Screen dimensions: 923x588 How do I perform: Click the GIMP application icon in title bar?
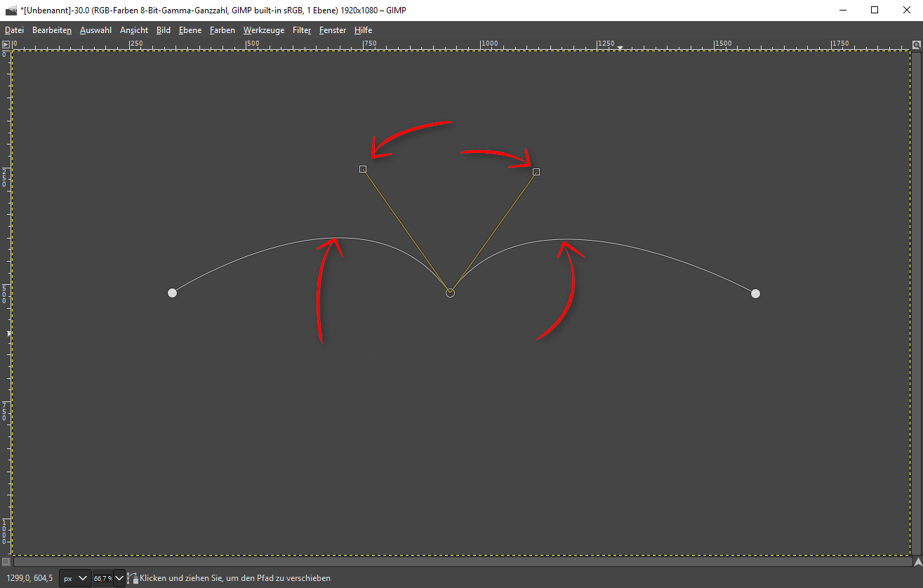point(11,10)
